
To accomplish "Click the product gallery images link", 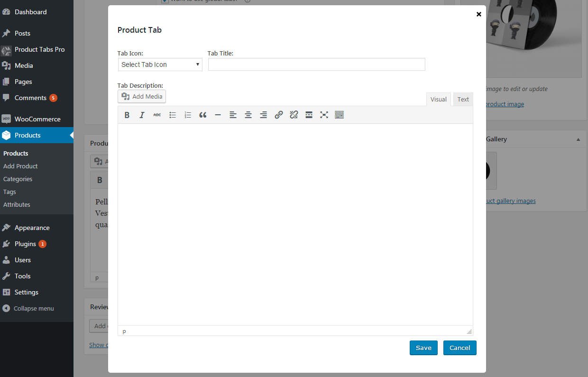I will coord(511,201).
